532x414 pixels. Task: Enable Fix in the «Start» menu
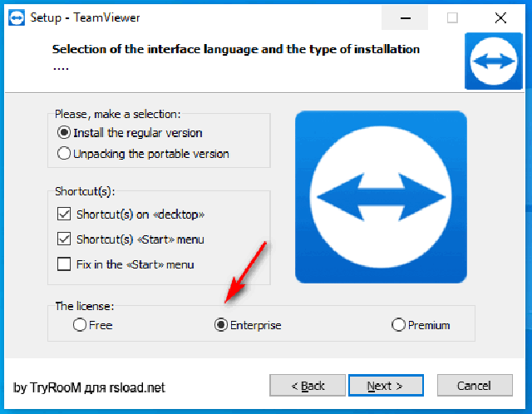pyautogui.click(x=64, y=264)
